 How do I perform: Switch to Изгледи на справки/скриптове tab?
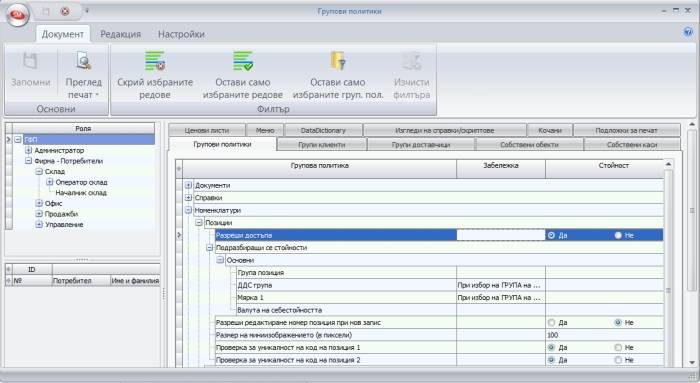[x=445, y=130]
